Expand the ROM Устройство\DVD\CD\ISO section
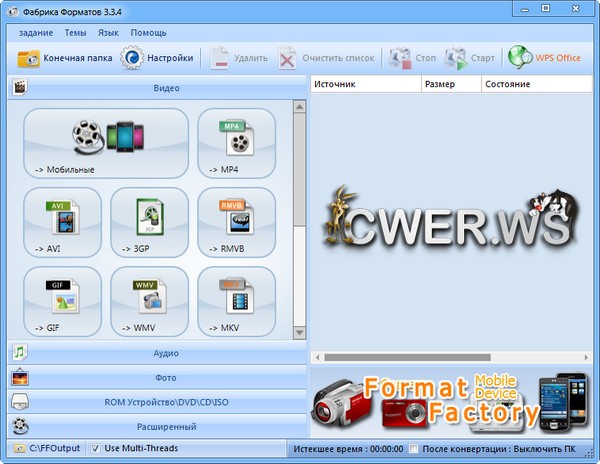 (165, 402)
